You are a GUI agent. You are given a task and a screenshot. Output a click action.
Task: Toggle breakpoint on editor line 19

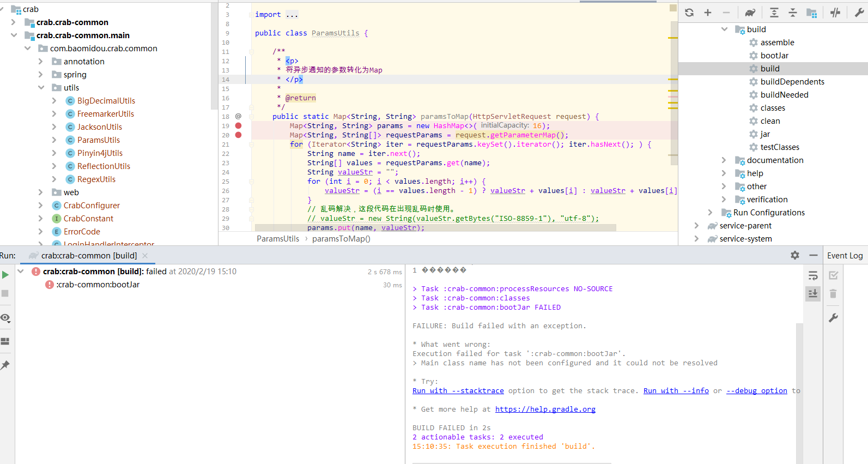(x=238, y=125)
